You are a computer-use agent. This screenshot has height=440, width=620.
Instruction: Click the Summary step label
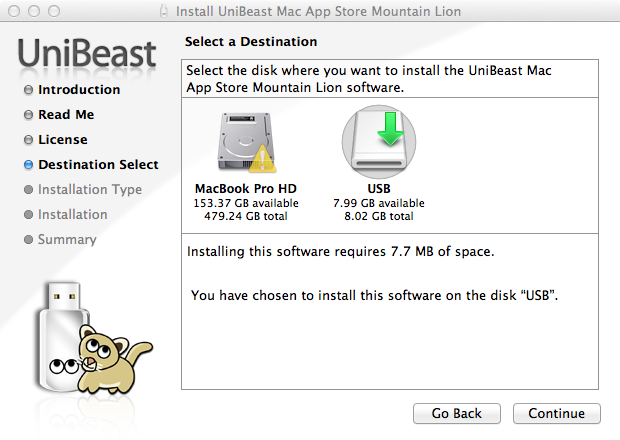(67, 240)
